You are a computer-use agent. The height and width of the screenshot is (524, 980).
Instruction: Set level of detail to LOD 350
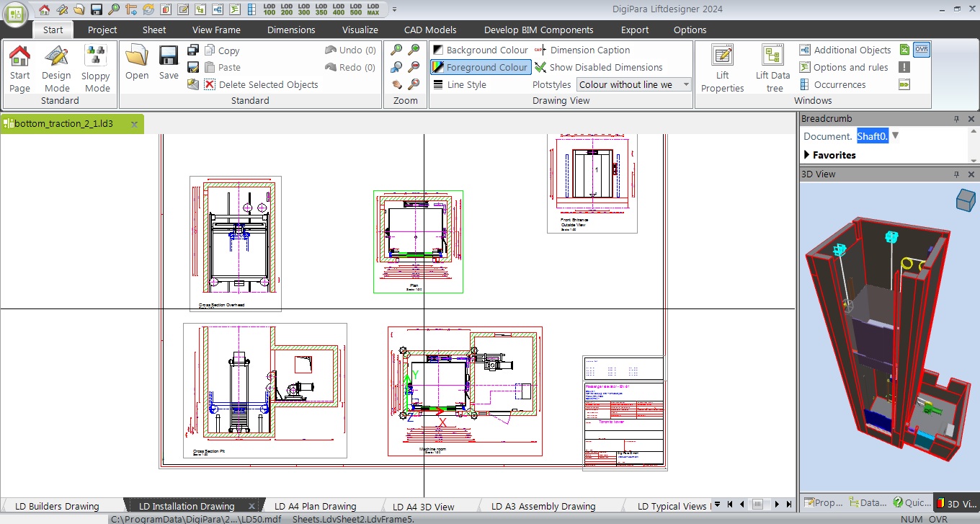point(321,9)
